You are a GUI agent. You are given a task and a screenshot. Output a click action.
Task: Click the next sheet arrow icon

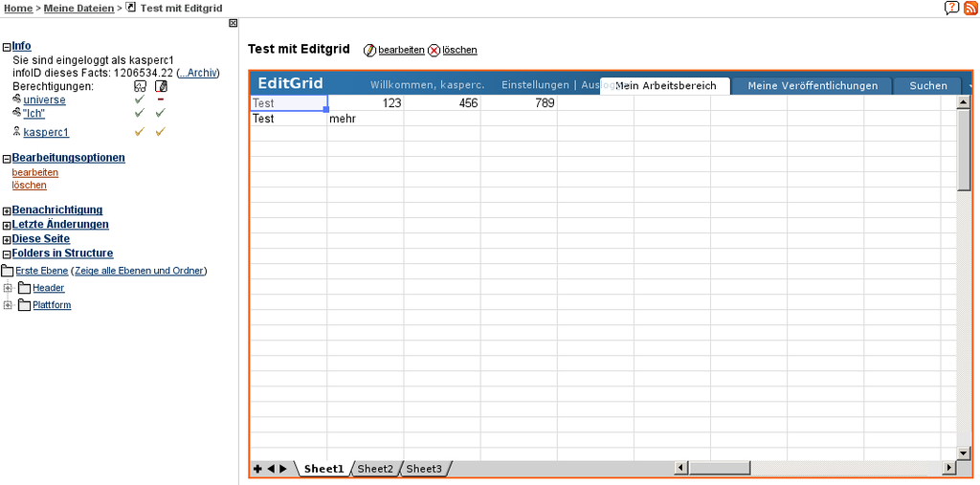tap(282, 468)
